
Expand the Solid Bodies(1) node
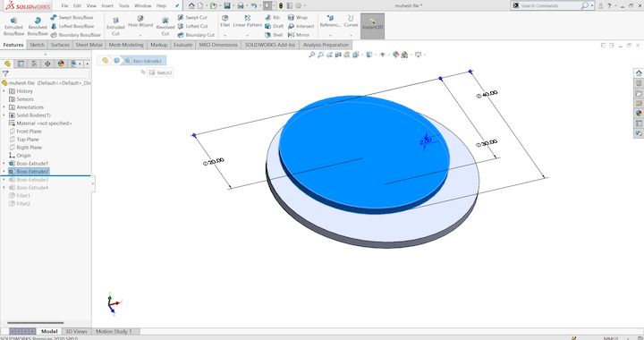click(x=4, y=115)
